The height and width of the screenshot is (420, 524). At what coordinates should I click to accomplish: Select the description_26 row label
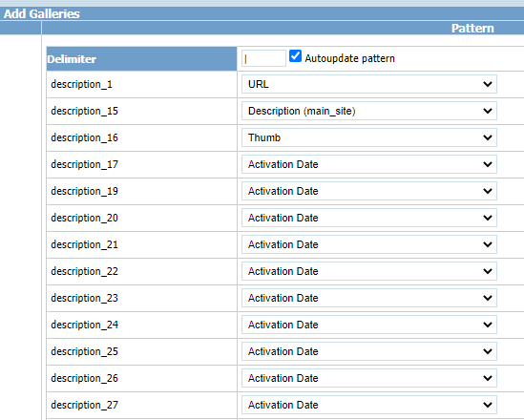click(x=84, y=379)
